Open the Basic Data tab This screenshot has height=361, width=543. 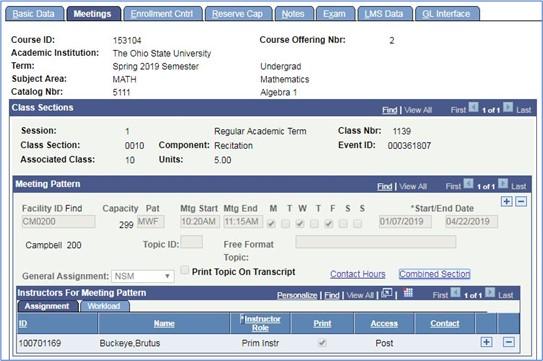click(34, 14)
